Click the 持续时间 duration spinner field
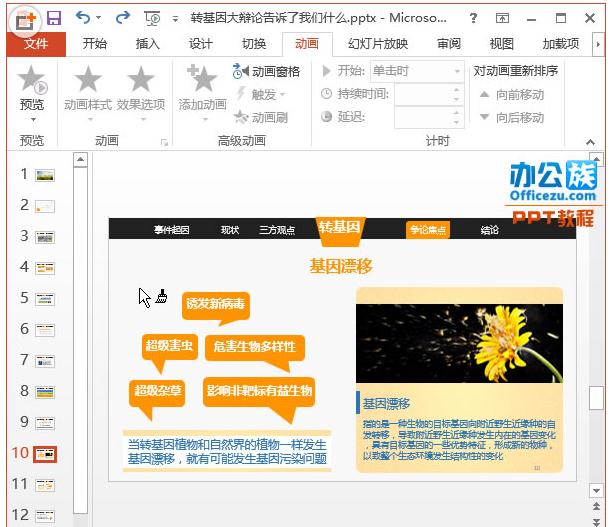The height and width of the screenshot is (527, 611). click(422, 94)
